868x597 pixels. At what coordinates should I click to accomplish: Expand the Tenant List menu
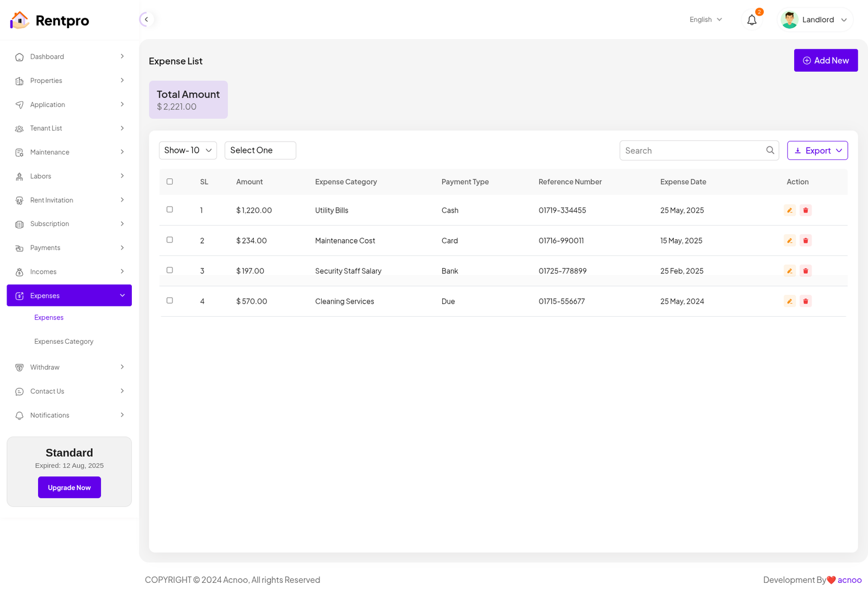pos(69,129)
